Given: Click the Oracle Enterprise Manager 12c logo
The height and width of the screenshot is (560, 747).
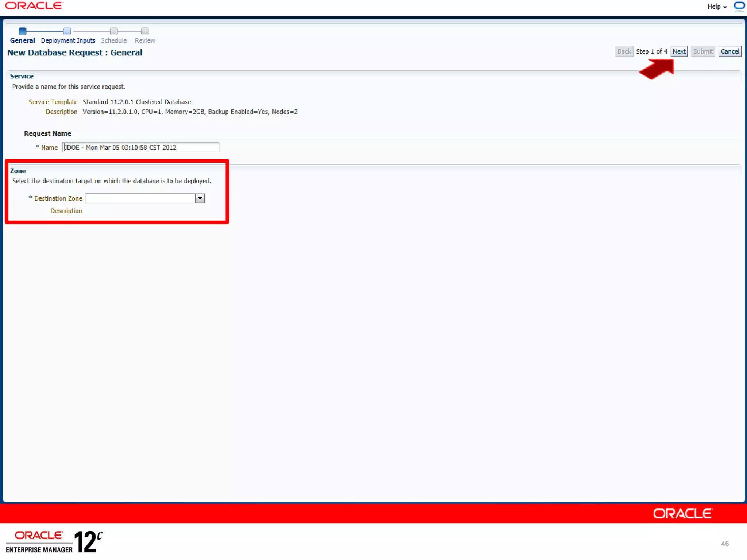Looking at the screenshot, I should (54, 541).
